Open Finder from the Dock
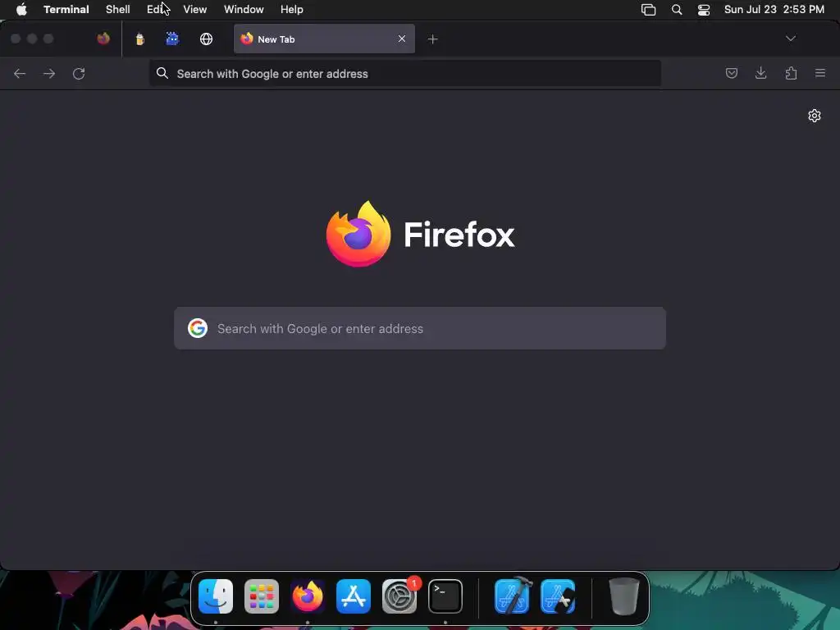840x630 pixels. click(x=216, y=596)
